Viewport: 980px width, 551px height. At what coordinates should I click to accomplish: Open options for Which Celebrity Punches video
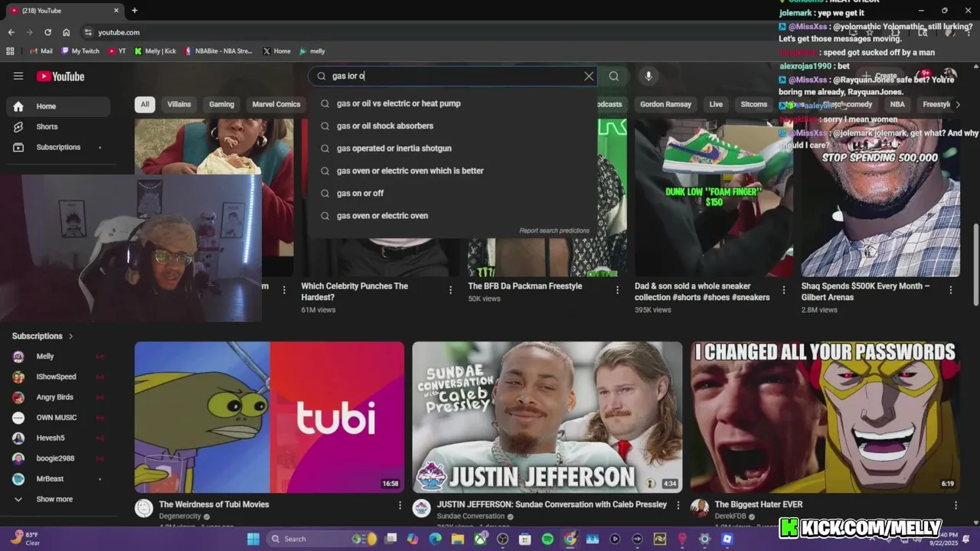[x=451, y=290]
